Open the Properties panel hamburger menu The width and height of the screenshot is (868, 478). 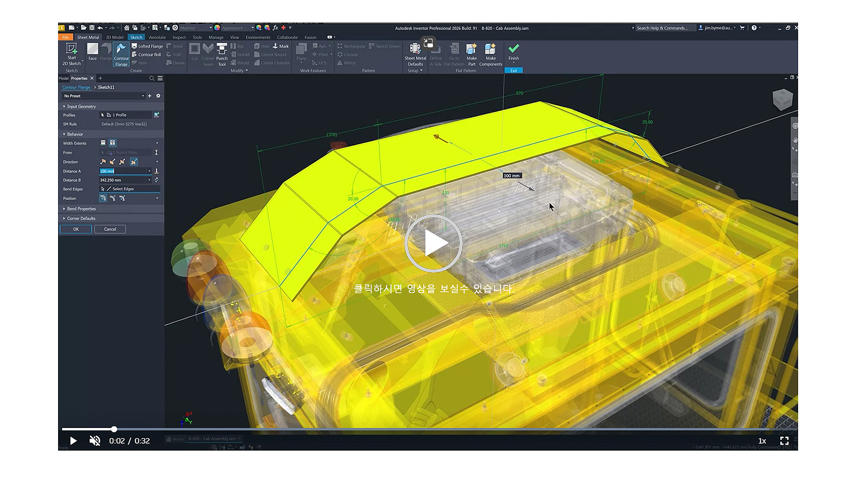pyautogui.click(x=160, y=79)
